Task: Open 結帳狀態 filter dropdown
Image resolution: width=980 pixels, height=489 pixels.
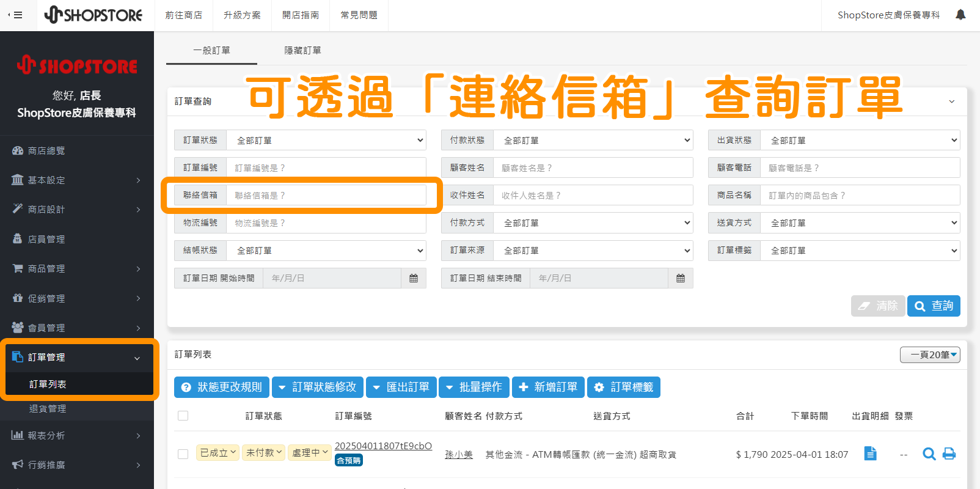Action: pos(326,250)
